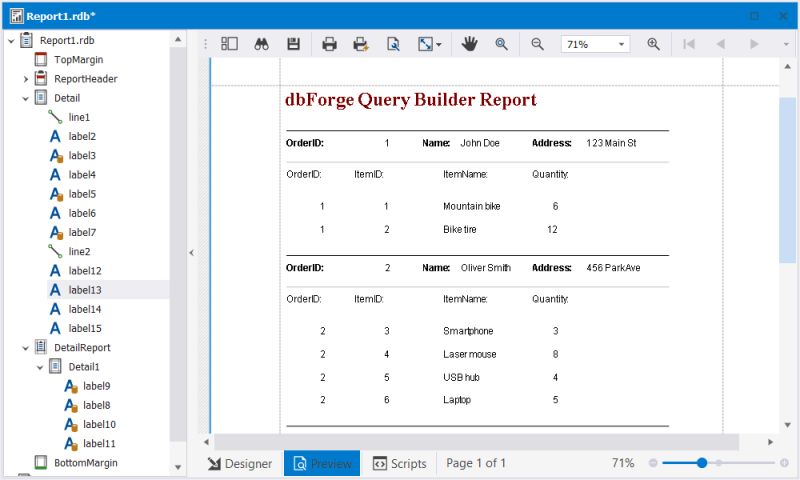Zoom out with the minus magnifier
The height and width of the screenshot is (480, 800).
click(537, 44)
